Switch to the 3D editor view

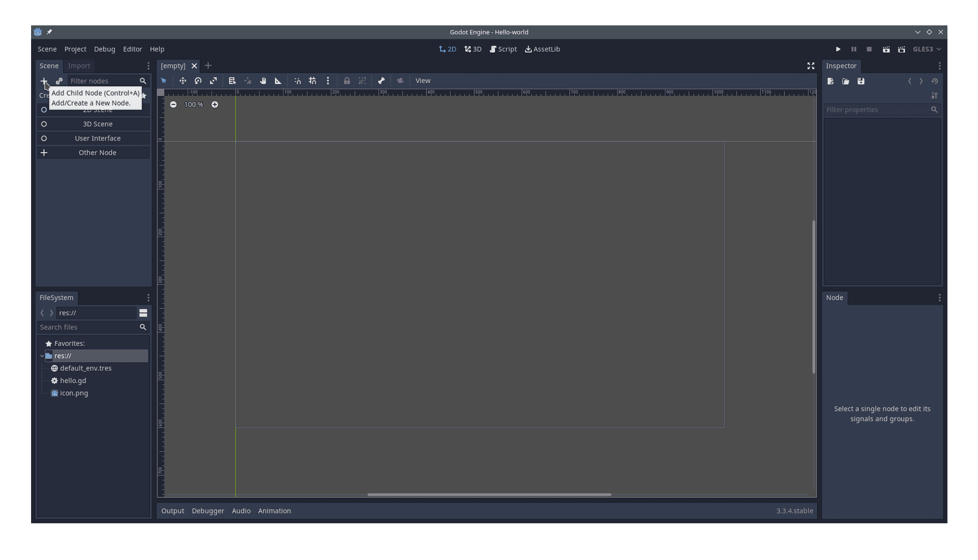coord(474,49)
